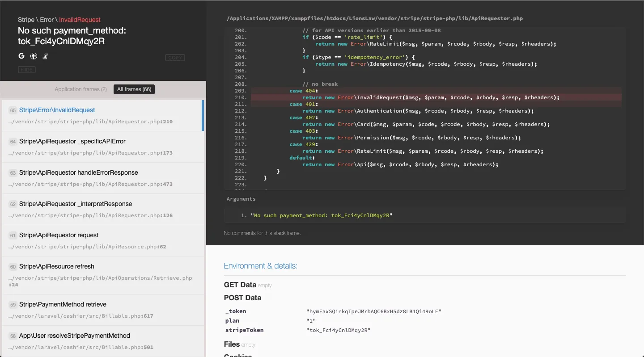The height and width of the screenshot is (357, 644).
Task: Click code line 209 case 404
Action: point(436,91)
